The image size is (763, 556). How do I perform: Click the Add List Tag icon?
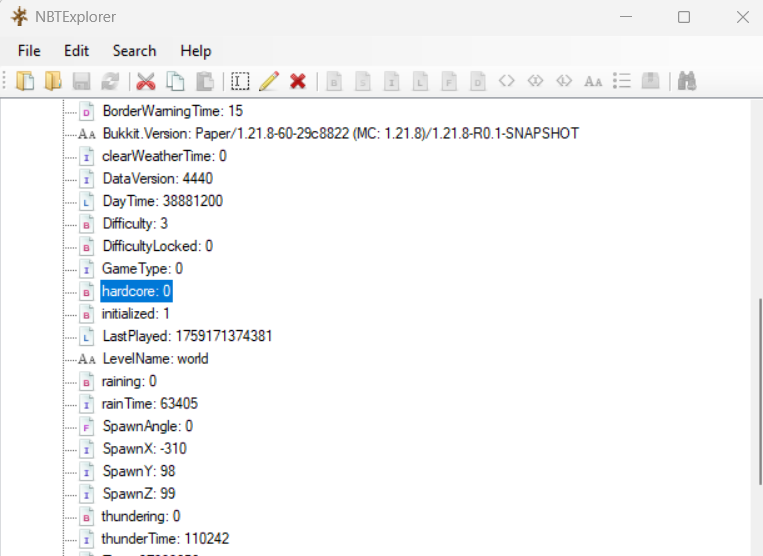[x=622, y=81]
